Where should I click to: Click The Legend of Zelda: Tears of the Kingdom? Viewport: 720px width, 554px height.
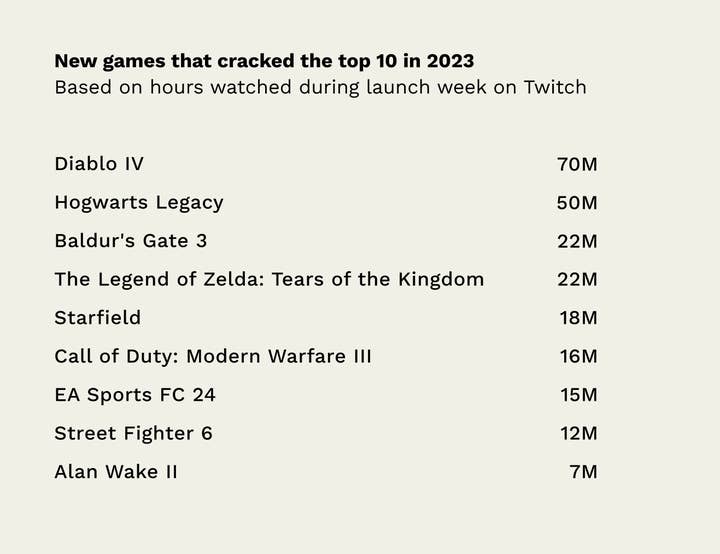(x=269, y=279)
